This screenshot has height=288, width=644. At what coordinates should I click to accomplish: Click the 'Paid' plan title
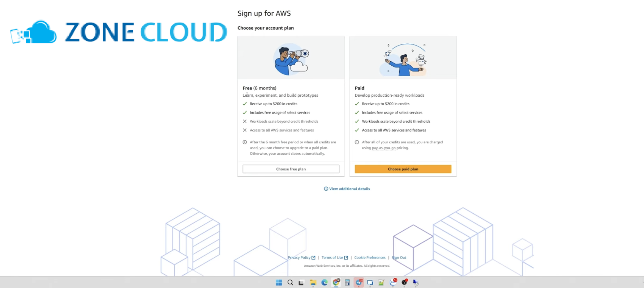[x=359, y=88]
